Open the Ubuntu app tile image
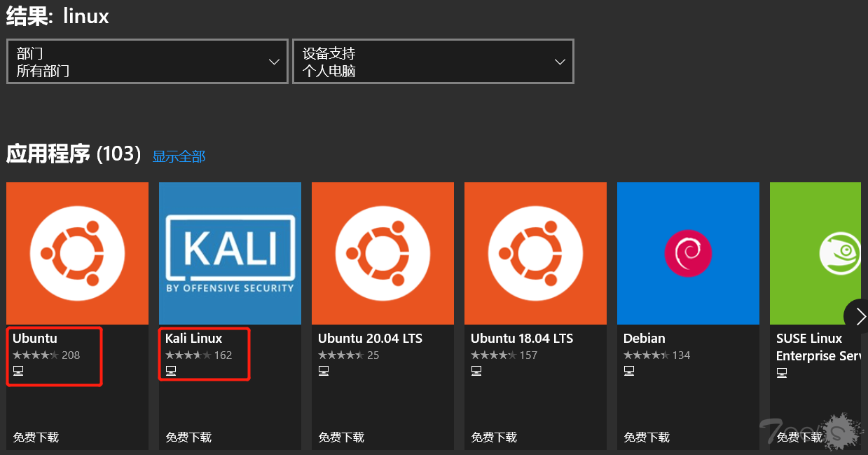 pos(77,253)
